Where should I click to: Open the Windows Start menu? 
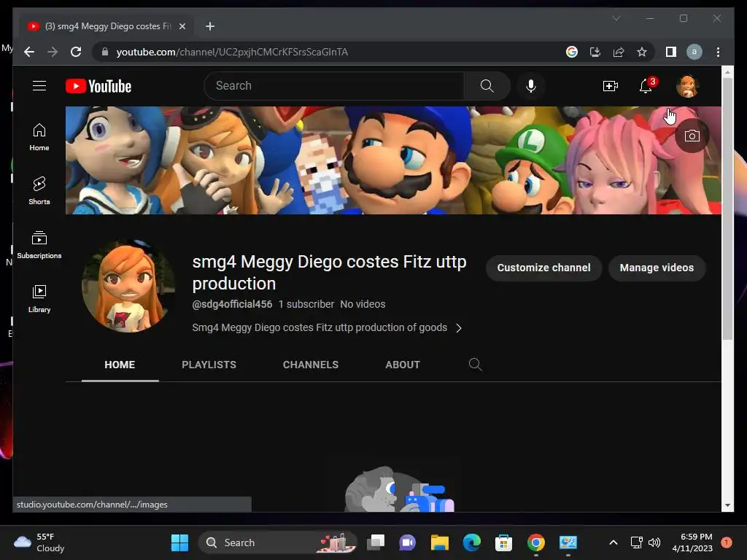(179, 542)
